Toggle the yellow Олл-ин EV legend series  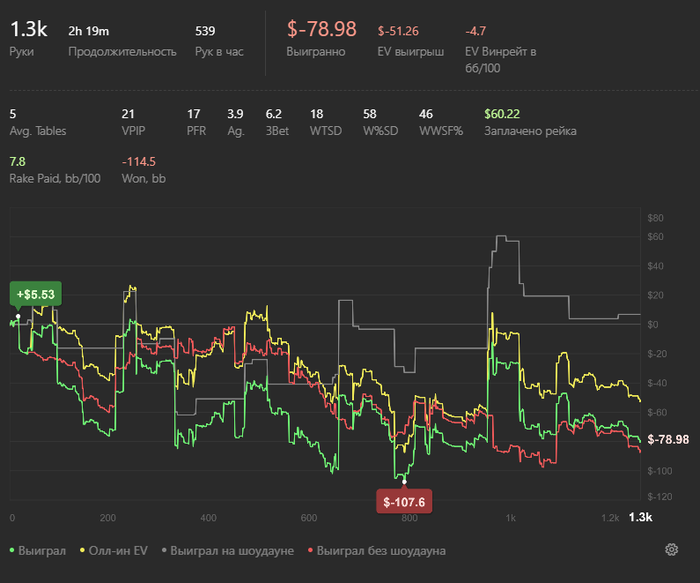[113, 551]
